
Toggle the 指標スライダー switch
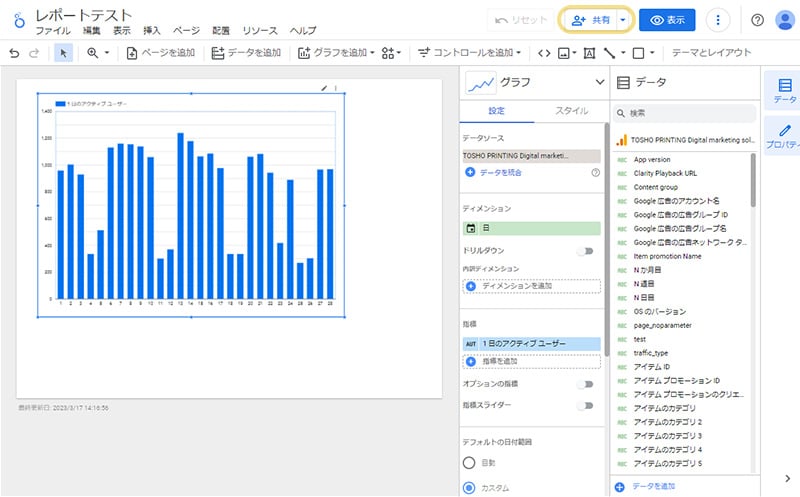click(585, 406)
